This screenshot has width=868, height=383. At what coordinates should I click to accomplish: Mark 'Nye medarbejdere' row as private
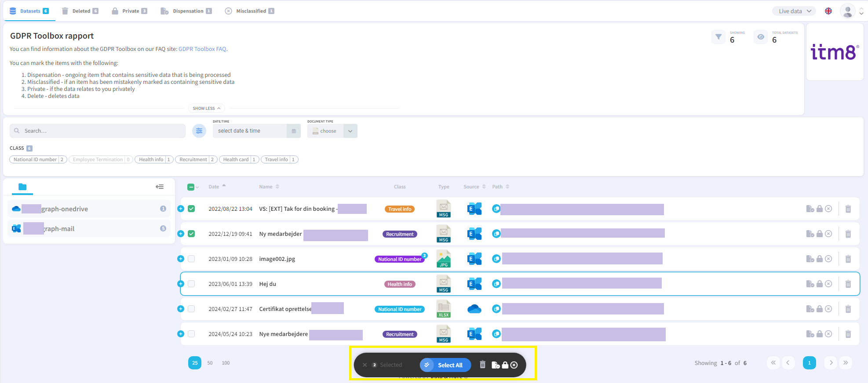820,334
